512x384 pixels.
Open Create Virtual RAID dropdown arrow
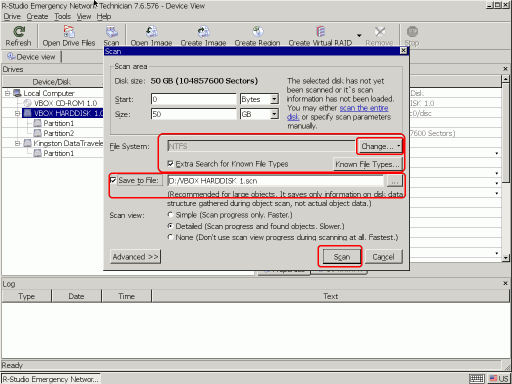[359, 35]
